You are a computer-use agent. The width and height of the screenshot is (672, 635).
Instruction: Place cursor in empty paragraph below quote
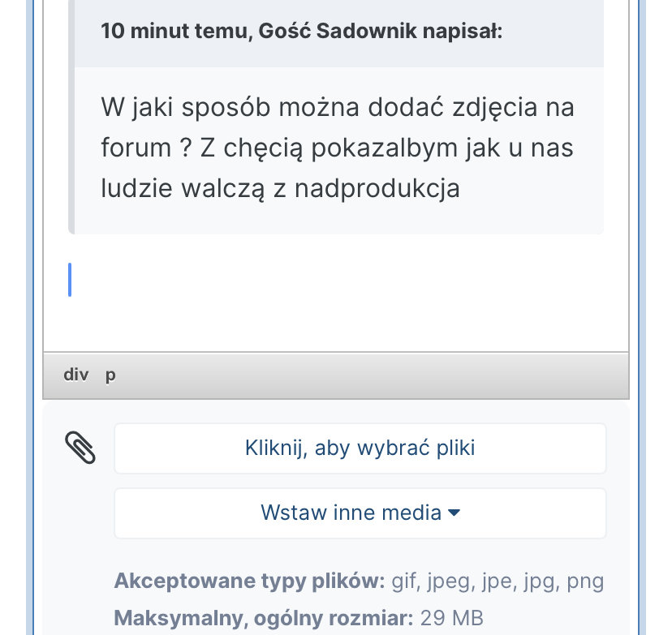point(325,280)
